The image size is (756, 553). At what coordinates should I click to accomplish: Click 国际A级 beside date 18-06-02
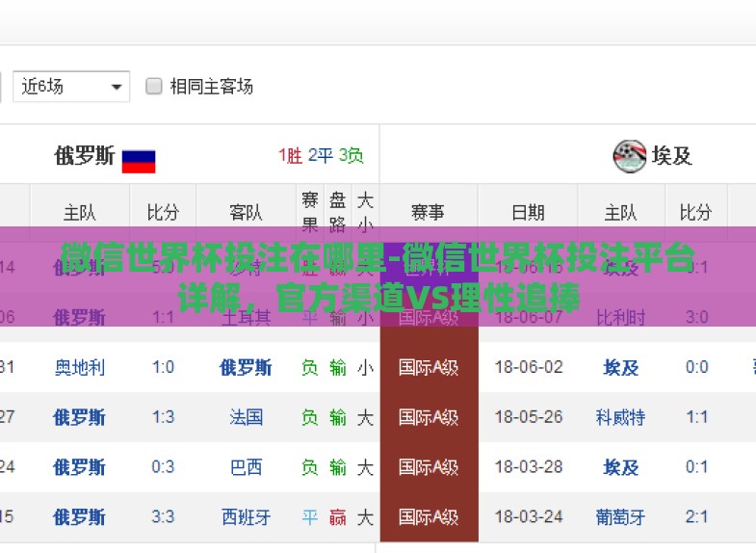point(429,367)
